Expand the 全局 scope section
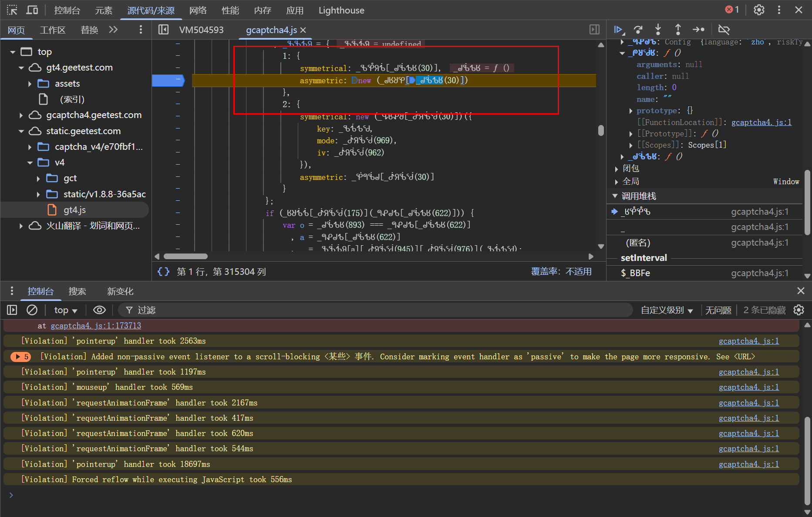 tap(617, 182)
